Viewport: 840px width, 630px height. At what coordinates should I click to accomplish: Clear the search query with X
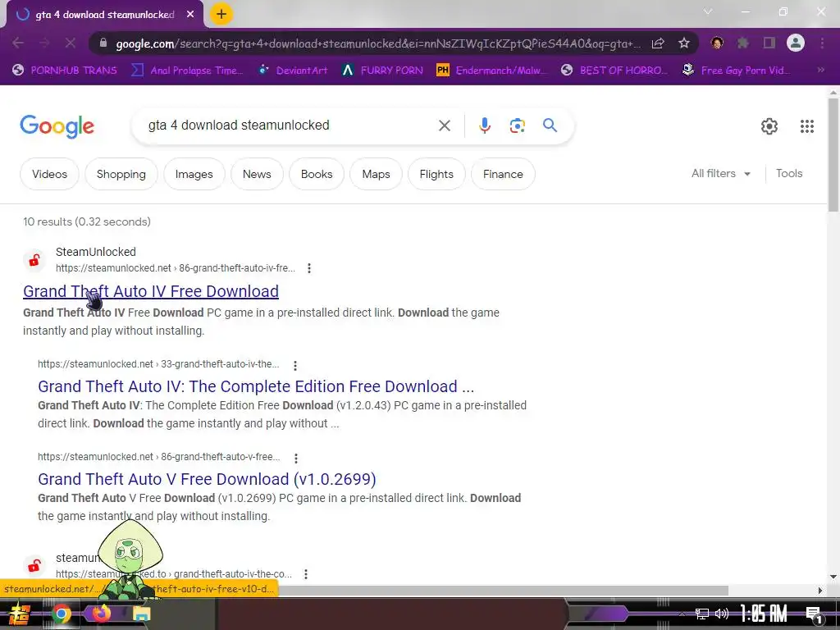[444, 126]
